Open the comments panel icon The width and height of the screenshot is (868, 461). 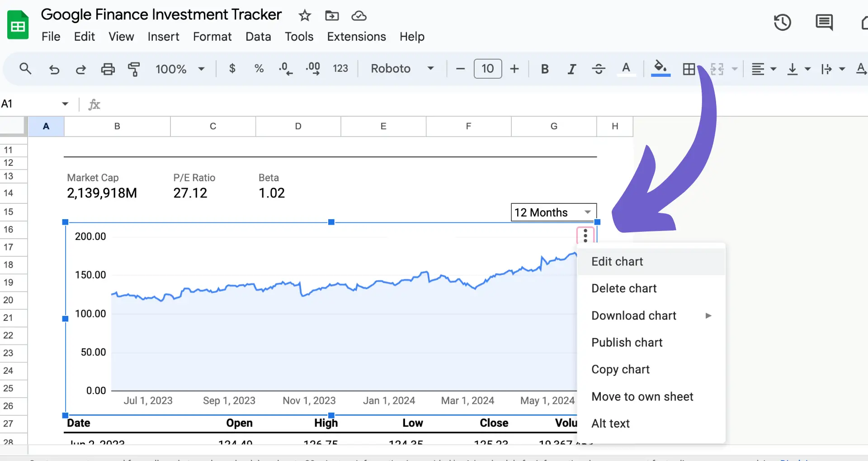[x=824, y=22]
